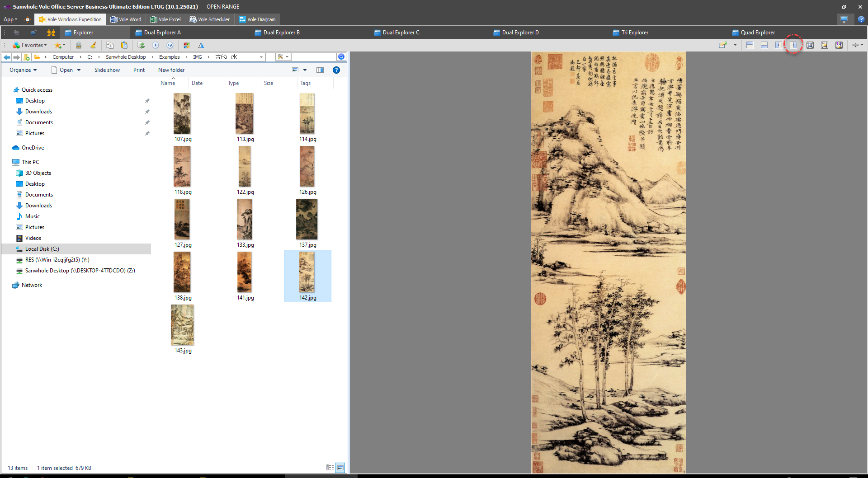Open the App menu dropdown

[x=10, y=19]
